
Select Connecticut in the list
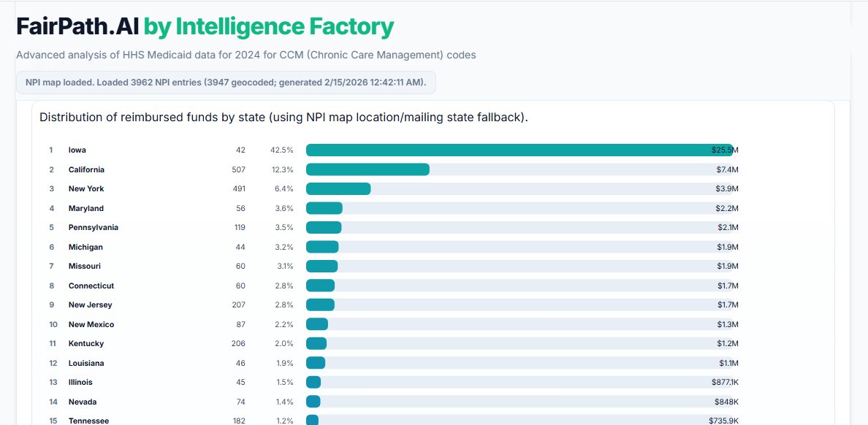[91, 286]
